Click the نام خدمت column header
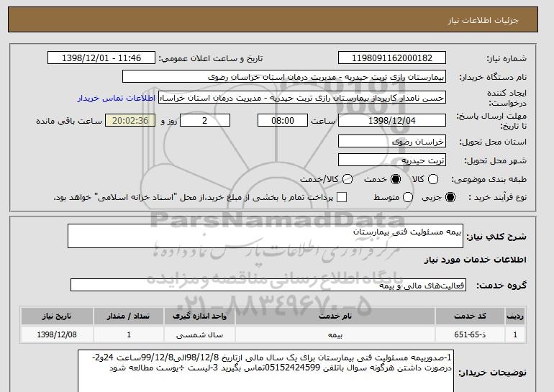Viewport: 554px width, 392px height. [x=335, y=316]
